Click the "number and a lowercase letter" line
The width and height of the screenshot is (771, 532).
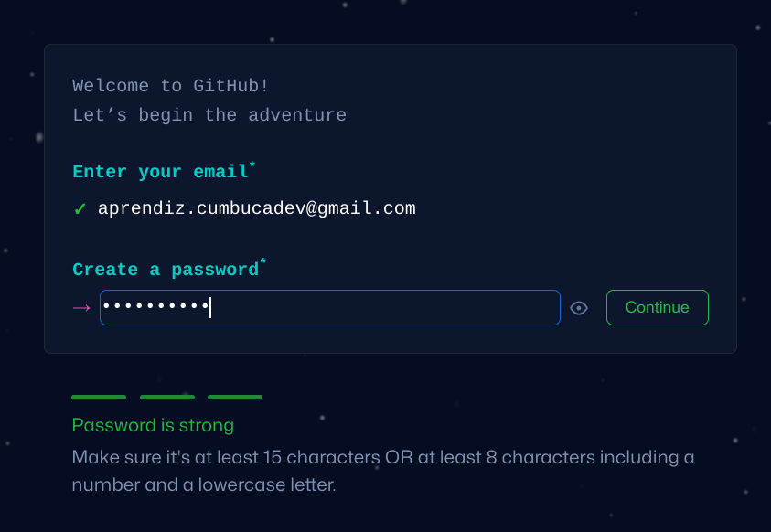(203, 484)
